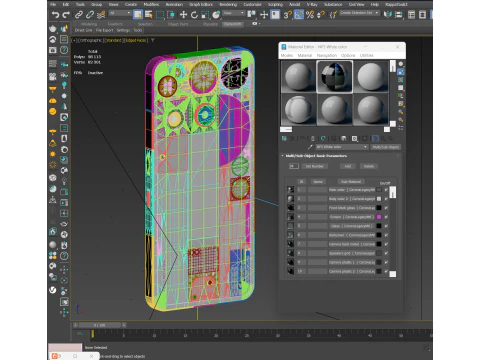The image size is (480, 360).
Task: Activate the Select and Link chain icon
Action: coord(78,14)
